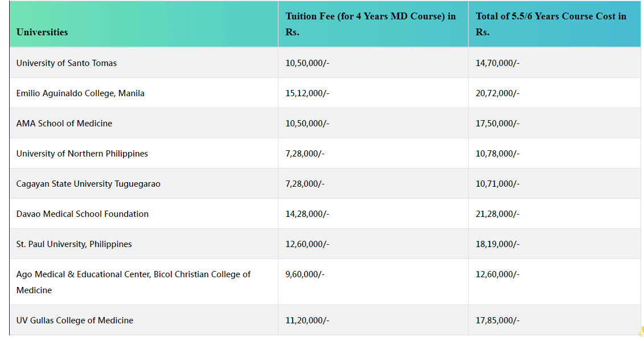The image size is (644, 341).
Task: Click University of Northern Philippines
Action: pos(82,154)
